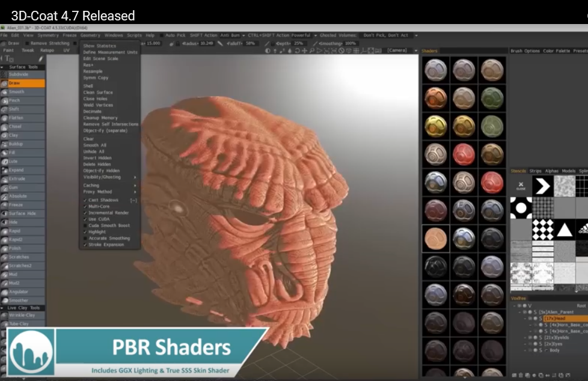
Task: Choose the white chevron arrow stencil
Action: pyautogui.click(x=543, y=186)
